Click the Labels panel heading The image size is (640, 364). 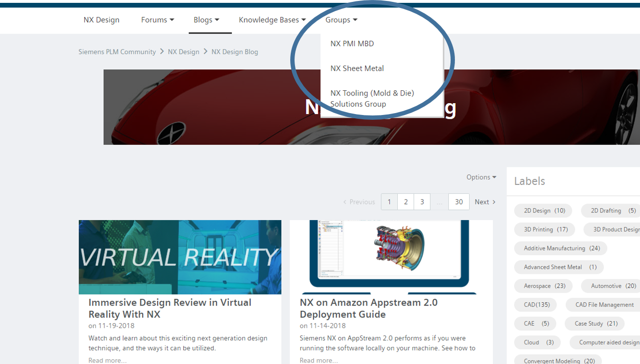point(530,181)
